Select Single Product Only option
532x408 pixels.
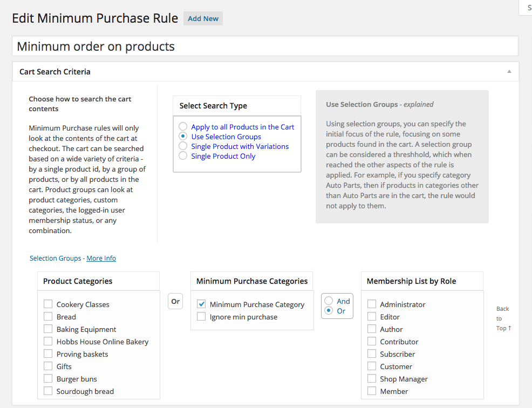183,156
